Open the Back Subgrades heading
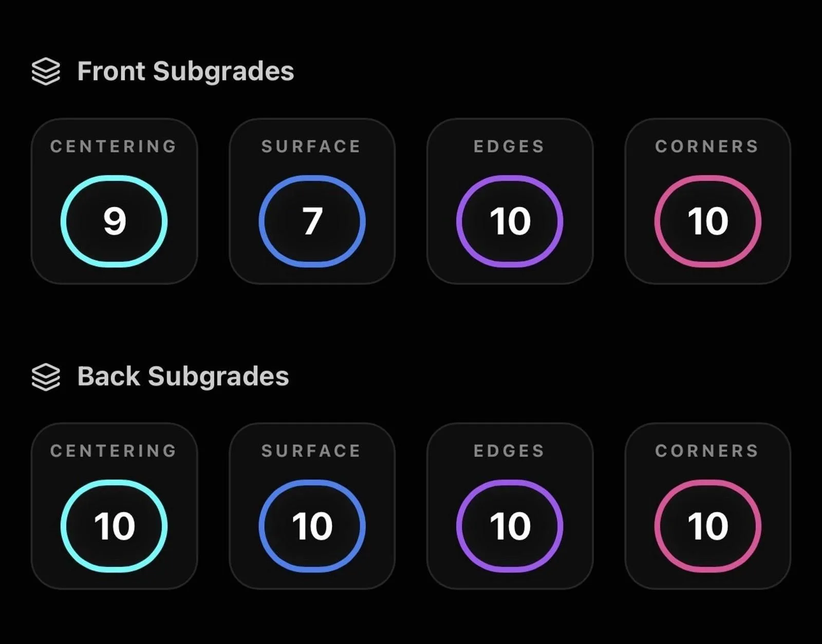This screenshot has width=822, height=644. pos(183,377)
